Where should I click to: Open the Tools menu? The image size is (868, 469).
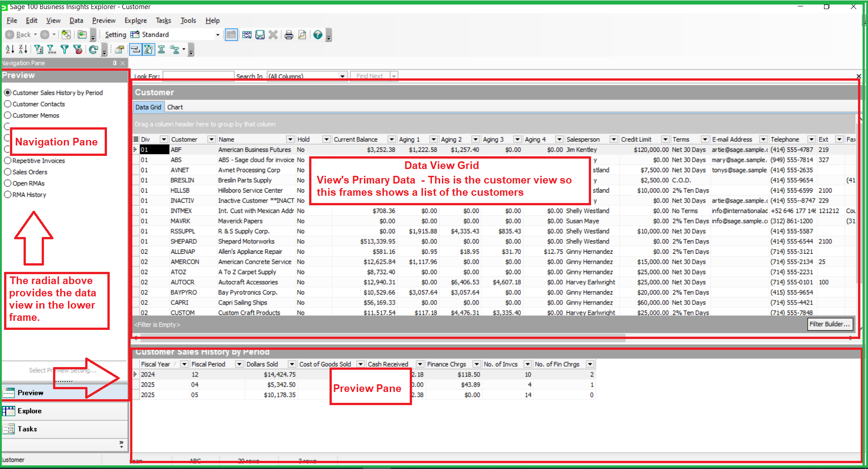188,20
